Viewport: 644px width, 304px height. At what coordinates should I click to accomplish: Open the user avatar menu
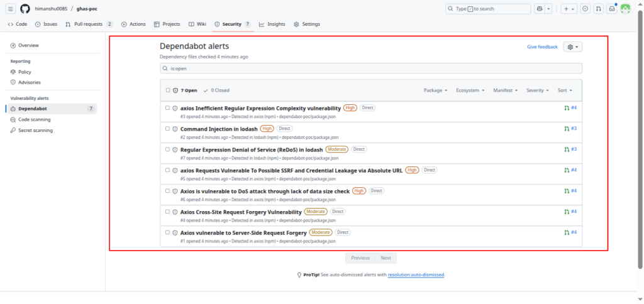click(x=625, y=9)
